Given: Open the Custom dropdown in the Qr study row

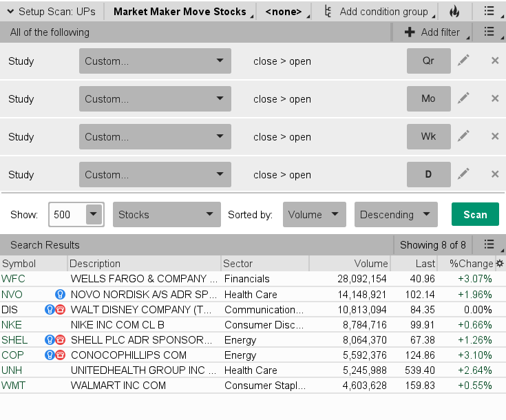Looking at the screenshot, I should (155, 61).
